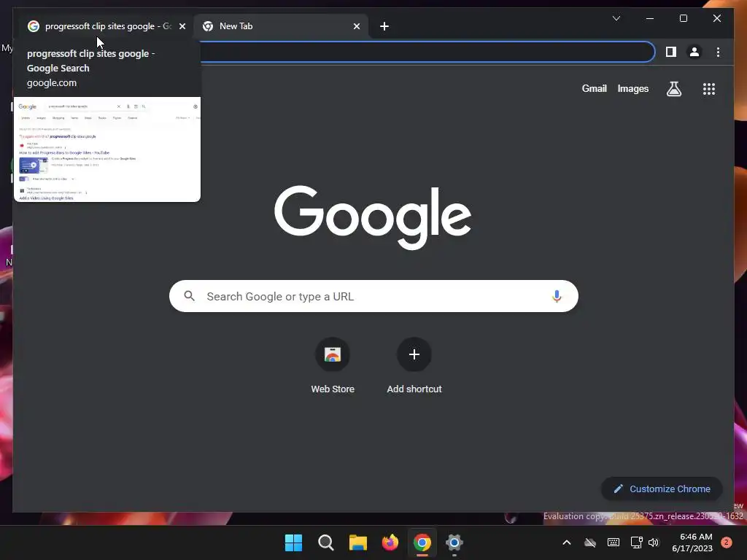The width and height of the screenshot is (747, 560).
Task: Click the tab preview thumbnail of Google Search
Action: (x=107, y=149)
